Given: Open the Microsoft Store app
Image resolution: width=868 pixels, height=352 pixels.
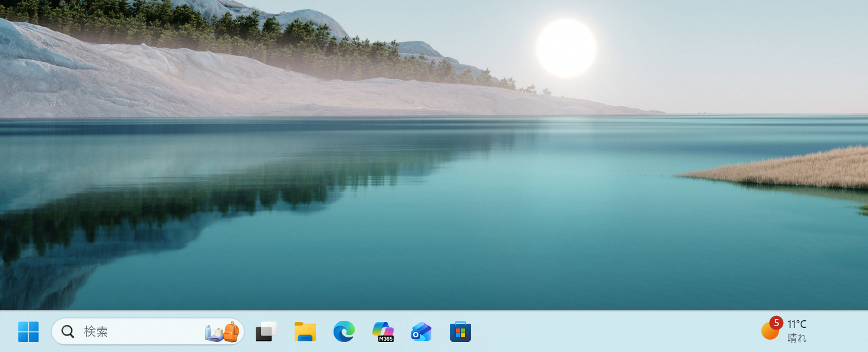Looking at the screenshot, I should tap(460, 332).
